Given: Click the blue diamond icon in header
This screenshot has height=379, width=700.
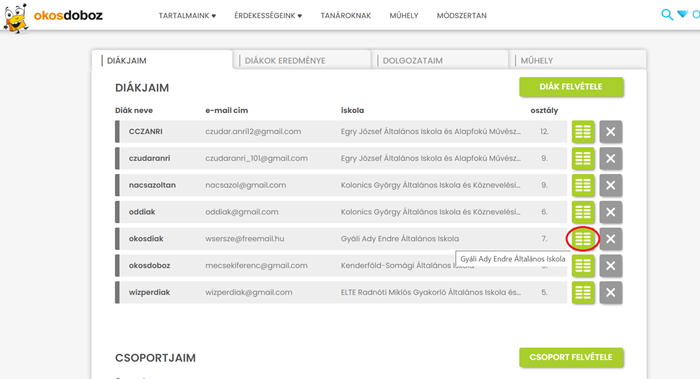Looking at the screenshot, I should click(683, 14).
